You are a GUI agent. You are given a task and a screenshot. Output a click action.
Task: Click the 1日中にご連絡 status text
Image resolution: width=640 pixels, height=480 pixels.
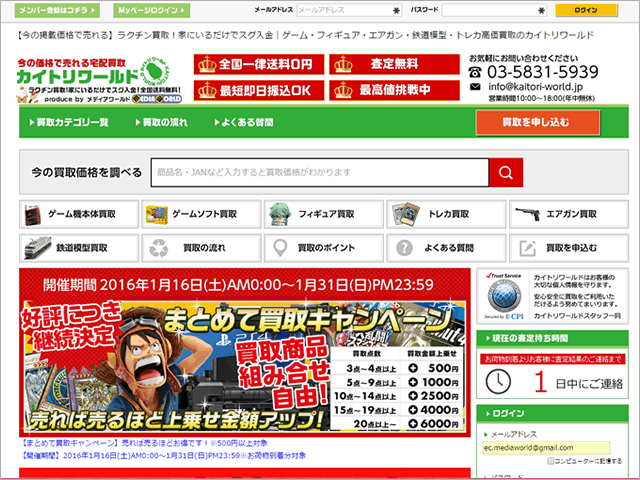click(578, 382)
